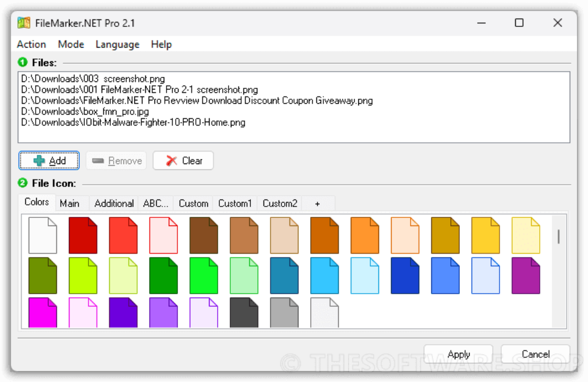Select 001 FileMarker-NET Pro 2-1 screenshot.png entry

140,89
